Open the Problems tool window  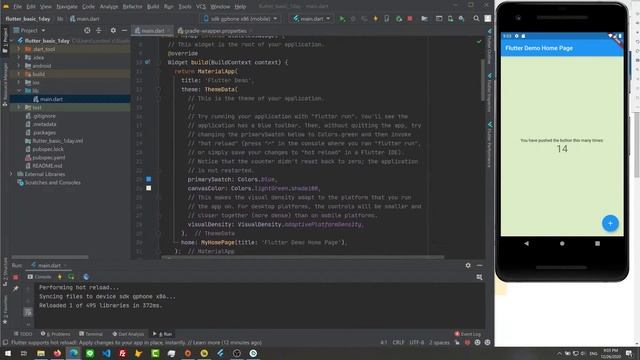(56, 334)
